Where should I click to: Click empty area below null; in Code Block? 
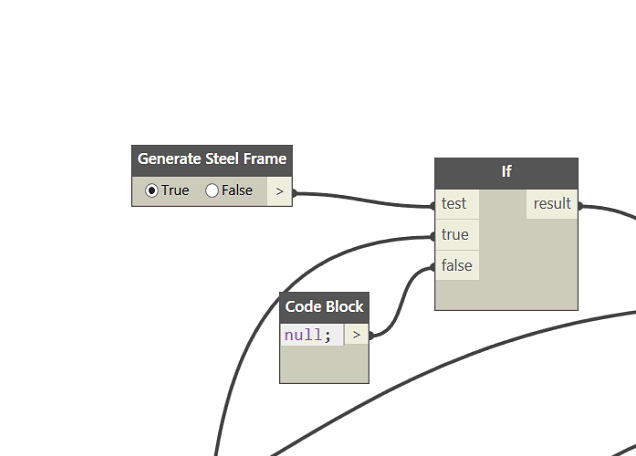(324, 365)
